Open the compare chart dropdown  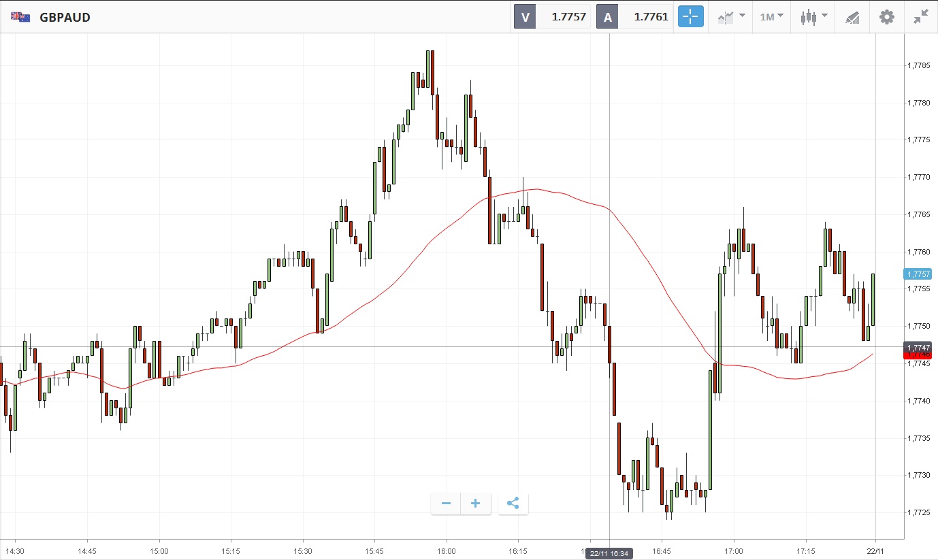731,17
